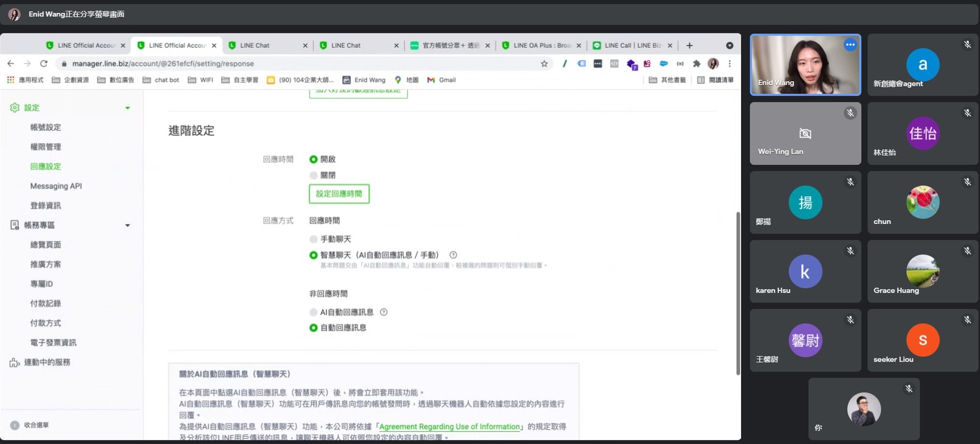Select the 關閉 radio for 回應時間
The width and height of the screenshot is (980, 444).
tap(314, 175)
